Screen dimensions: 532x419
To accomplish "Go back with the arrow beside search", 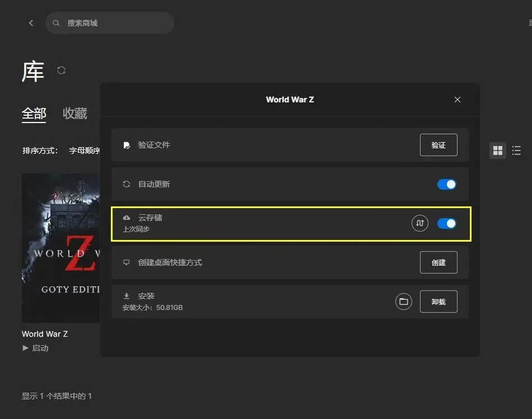I will (x=31, y=23).
